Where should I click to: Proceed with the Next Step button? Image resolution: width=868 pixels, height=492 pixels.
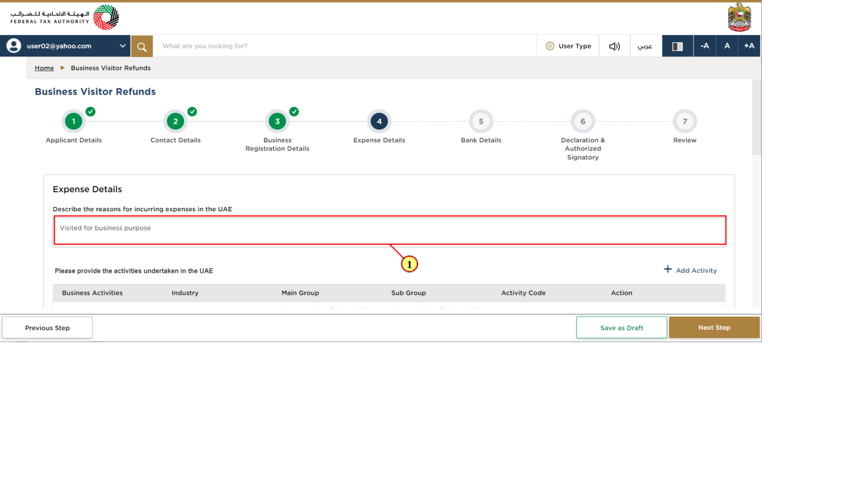pyautogui.click(x=714, y=328)
